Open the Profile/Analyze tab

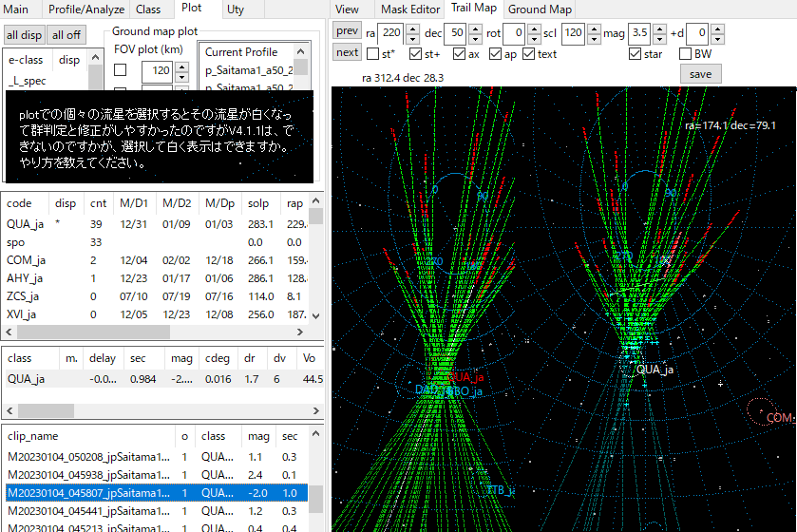pos(86,9)
